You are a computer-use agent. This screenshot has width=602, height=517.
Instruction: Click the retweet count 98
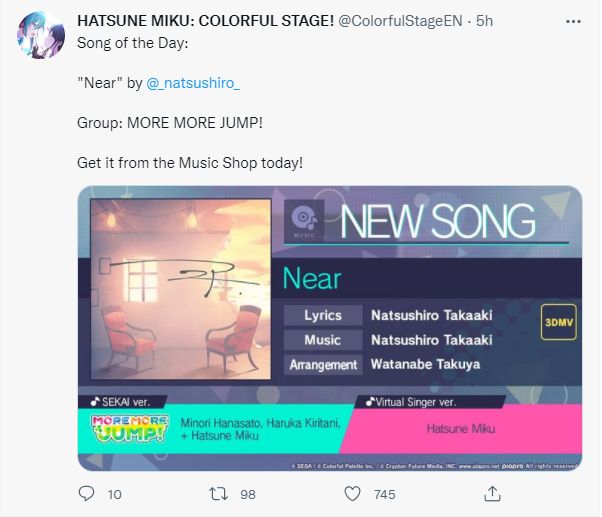(246, 494)
